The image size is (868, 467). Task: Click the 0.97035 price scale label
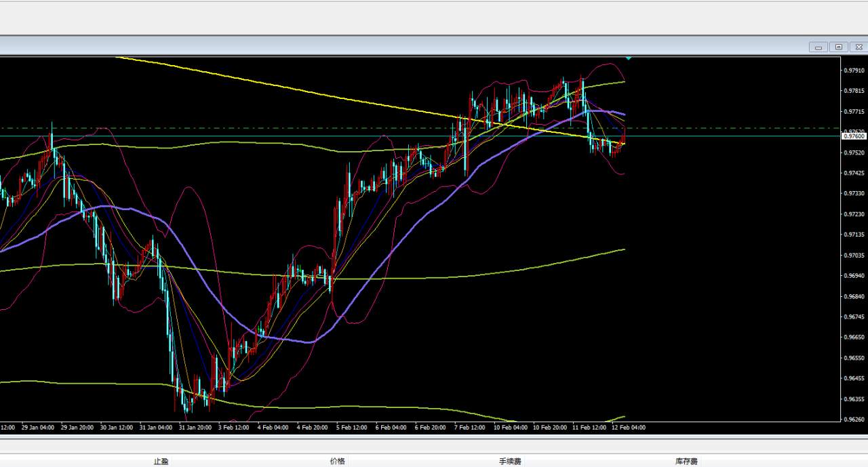(854, 256)
